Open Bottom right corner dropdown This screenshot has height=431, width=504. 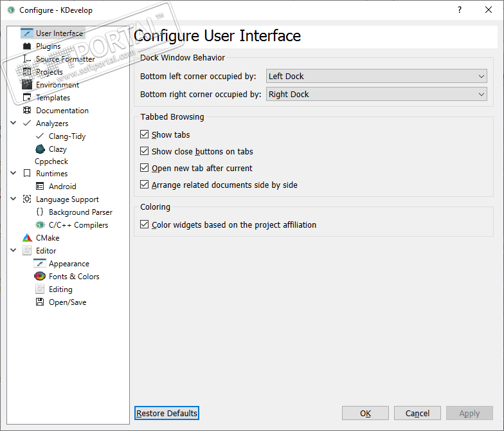tap(377, 95)
